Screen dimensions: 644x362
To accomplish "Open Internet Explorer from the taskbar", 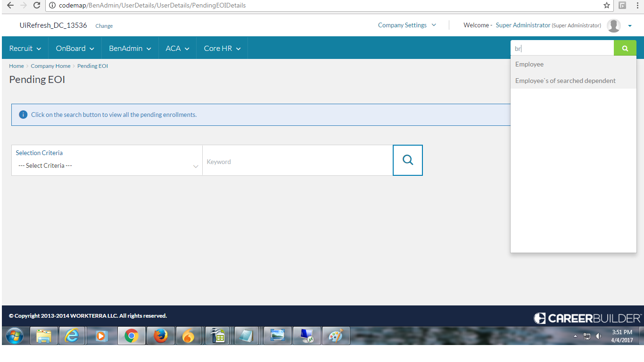I will (72, 336).
